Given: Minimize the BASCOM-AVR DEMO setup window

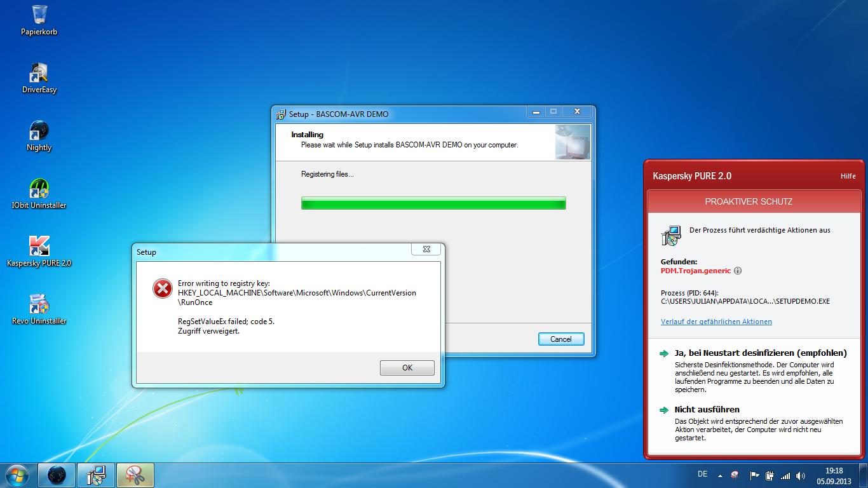Looking at the screenshot, I should click(536, 112).
